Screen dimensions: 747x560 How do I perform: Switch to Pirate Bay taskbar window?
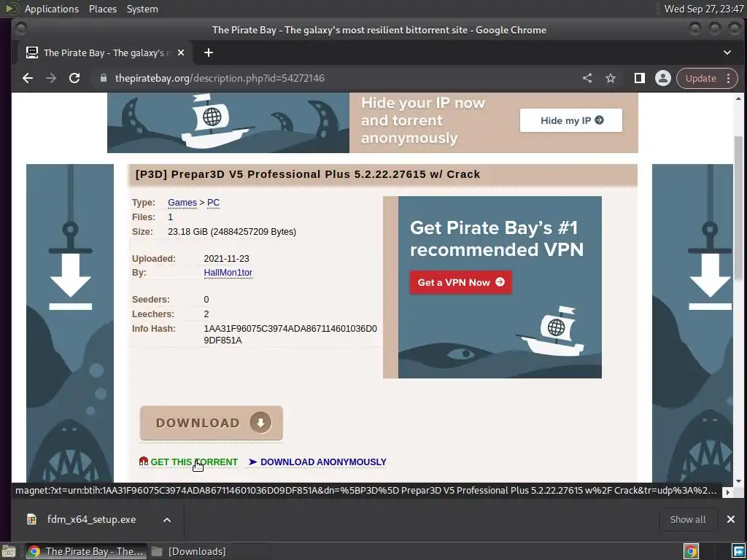86,551
